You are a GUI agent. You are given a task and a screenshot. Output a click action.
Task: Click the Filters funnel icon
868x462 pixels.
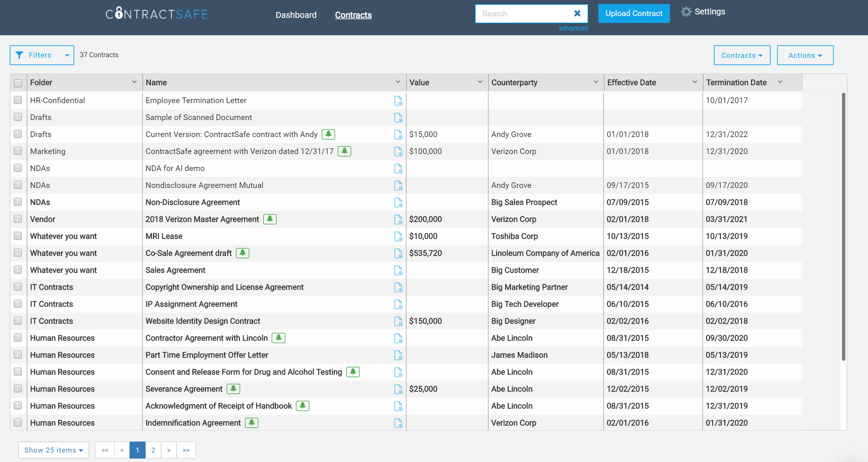pos(19,55)
